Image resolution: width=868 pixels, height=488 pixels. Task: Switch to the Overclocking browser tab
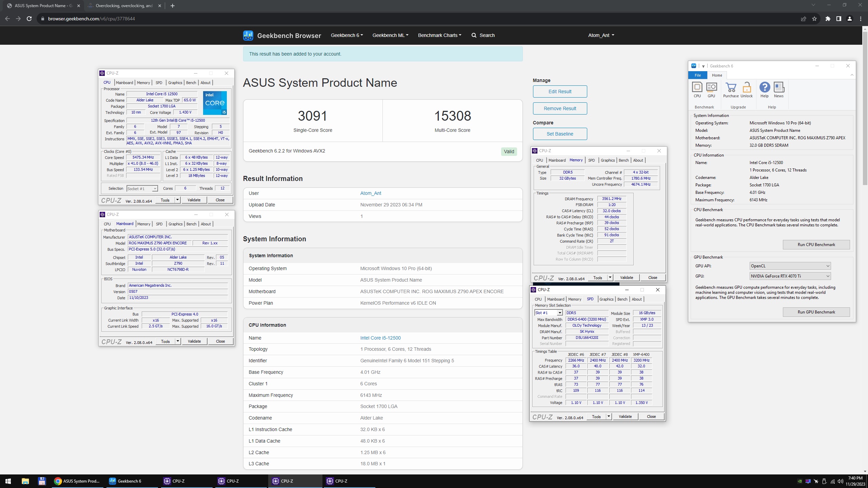click(124, 6)
